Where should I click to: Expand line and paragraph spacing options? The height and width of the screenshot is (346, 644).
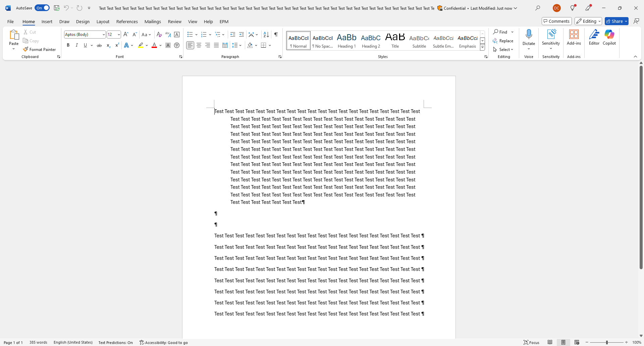240,45
